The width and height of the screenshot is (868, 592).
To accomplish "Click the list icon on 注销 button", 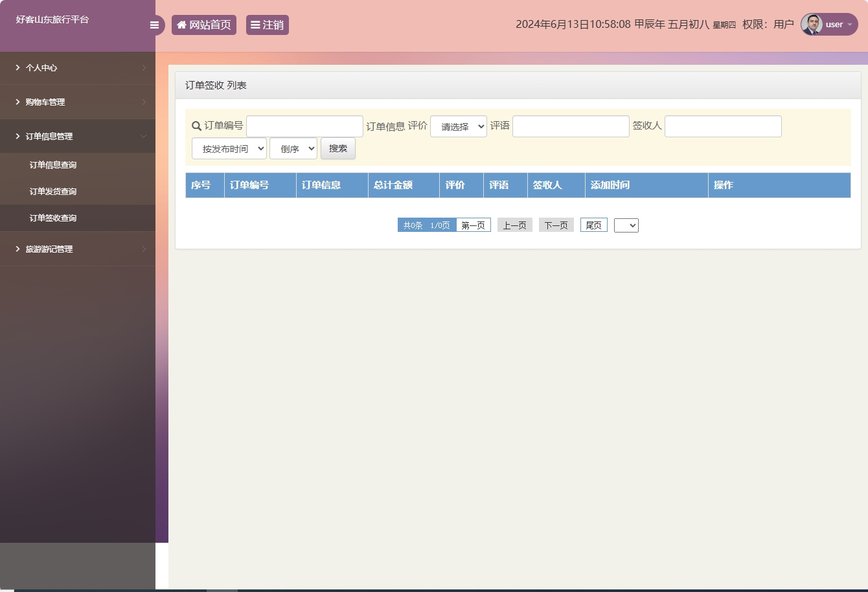I will [x=255, y=25].
